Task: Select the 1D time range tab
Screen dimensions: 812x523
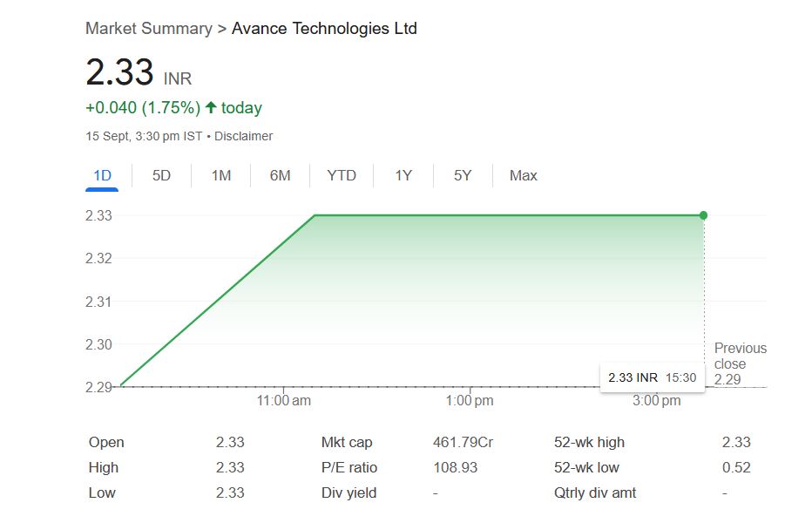Action: point(102,175)
